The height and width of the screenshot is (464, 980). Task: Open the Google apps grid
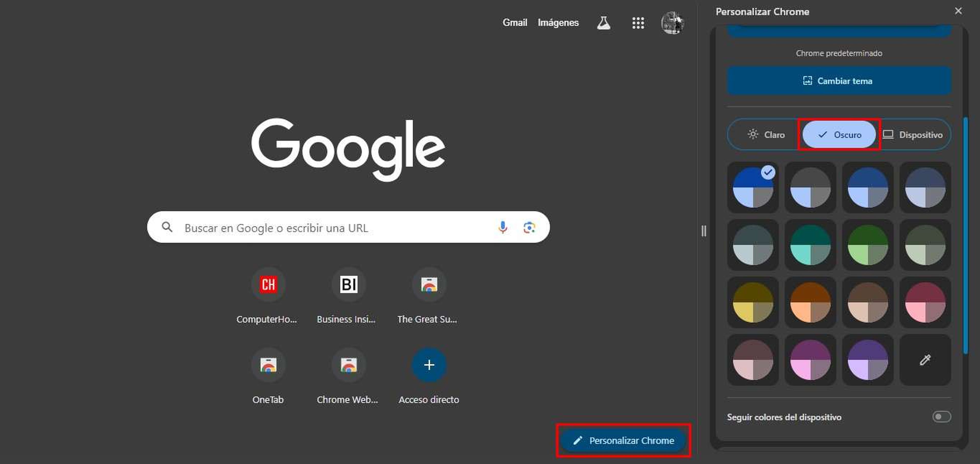tap(638, 23)
